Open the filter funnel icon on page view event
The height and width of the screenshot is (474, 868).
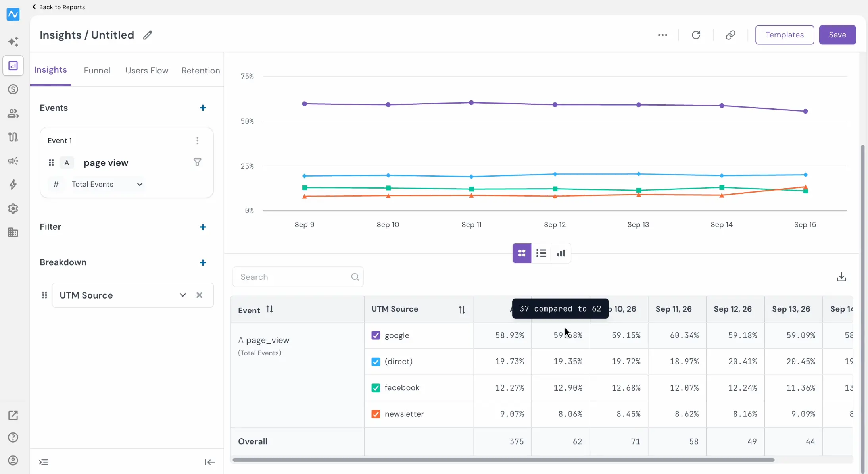point(197,162)
